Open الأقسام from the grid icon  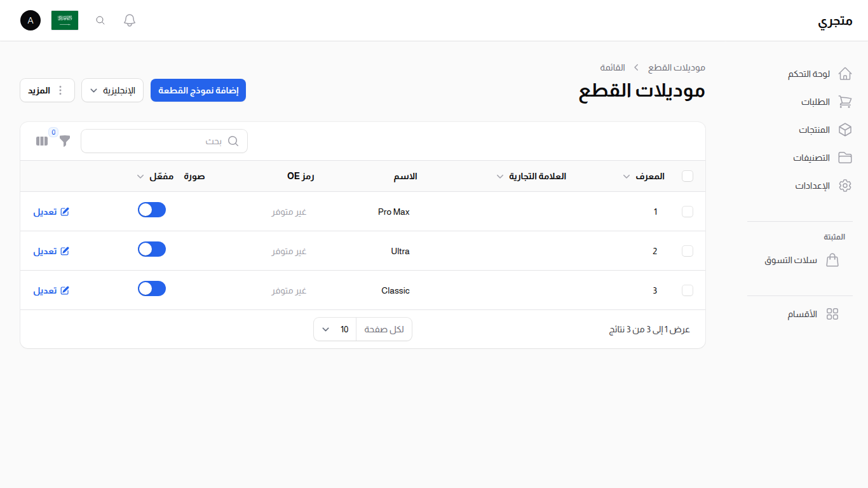tap(833, 313)
